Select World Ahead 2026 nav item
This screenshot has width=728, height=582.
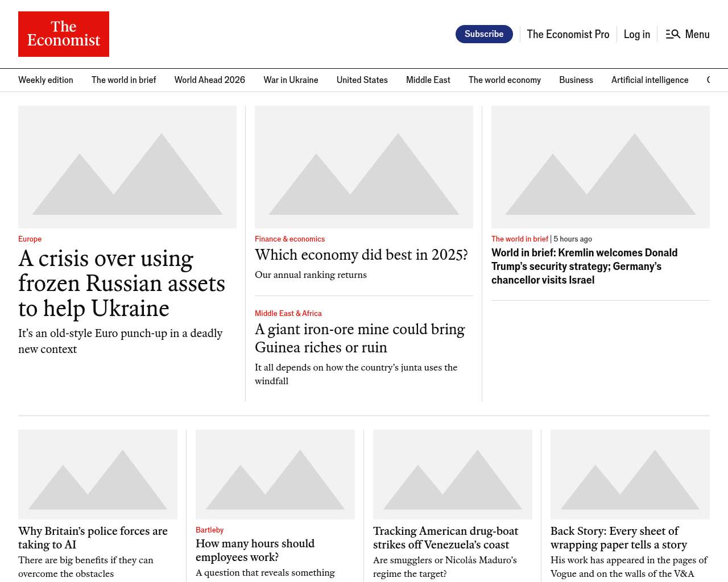tap(209, 80)
